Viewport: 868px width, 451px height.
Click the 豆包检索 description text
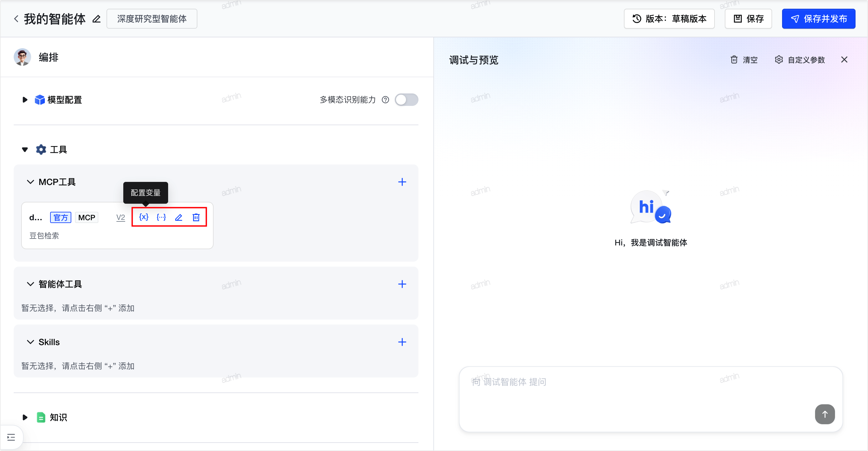pyautogui.click(x=44, y=235)
